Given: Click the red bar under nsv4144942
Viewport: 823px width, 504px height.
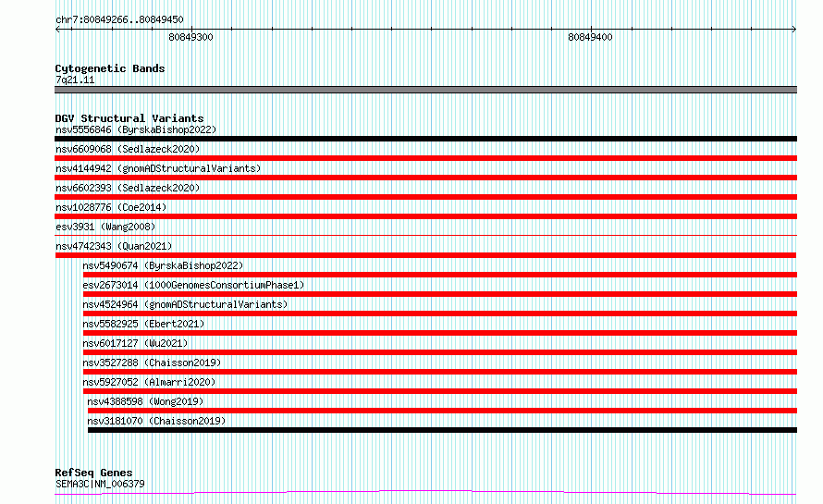Looking at the screenshot, I should click(425, 178).
